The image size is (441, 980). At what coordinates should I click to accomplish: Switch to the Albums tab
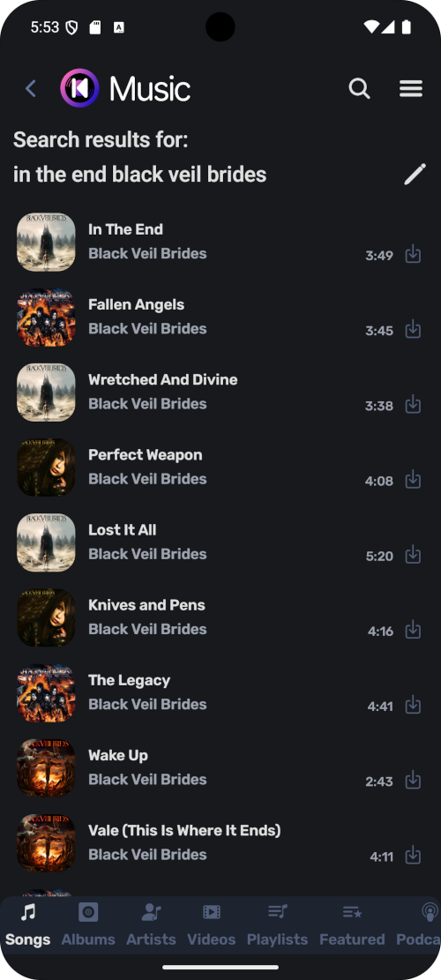pos(88,925)
